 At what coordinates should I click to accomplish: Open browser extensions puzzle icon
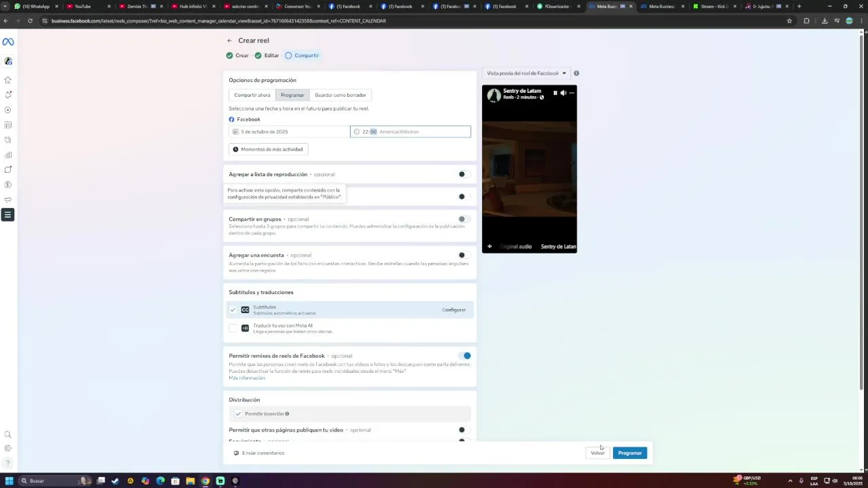pyautogui.click(x=806, y=21)
